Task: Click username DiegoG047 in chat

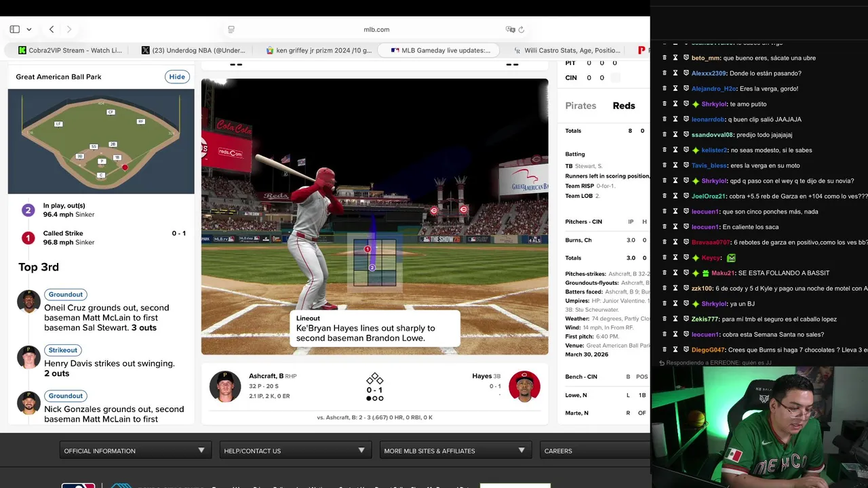Action: (708, 350)
